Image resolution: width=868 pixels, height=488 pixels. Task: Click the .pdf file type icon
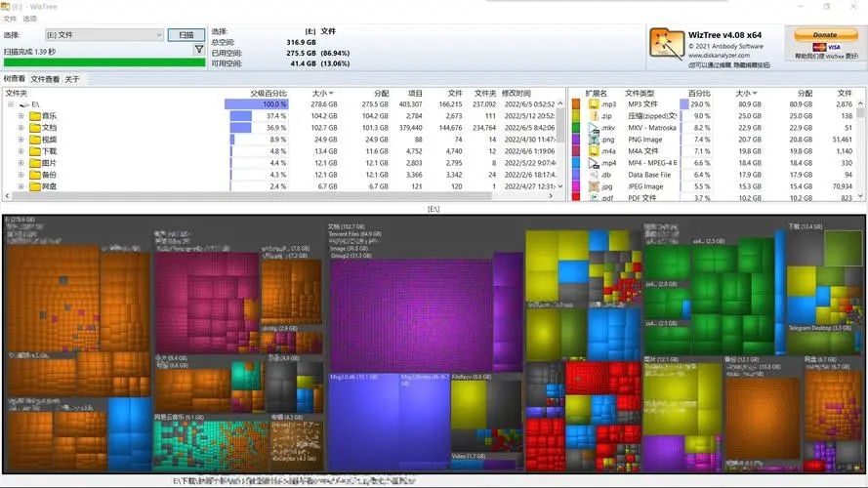594,197
